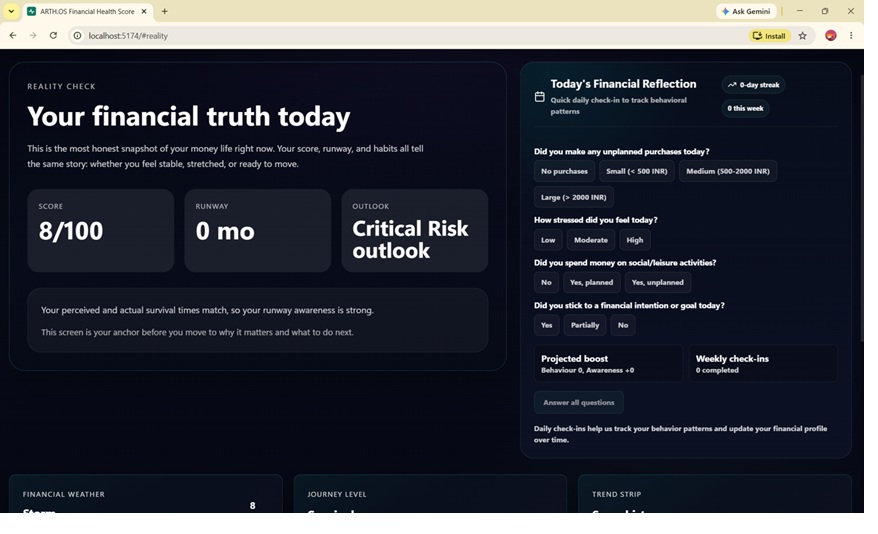Click the Journey Level card header
Viewport: 878px width, 534px height.
pos(337,494)
